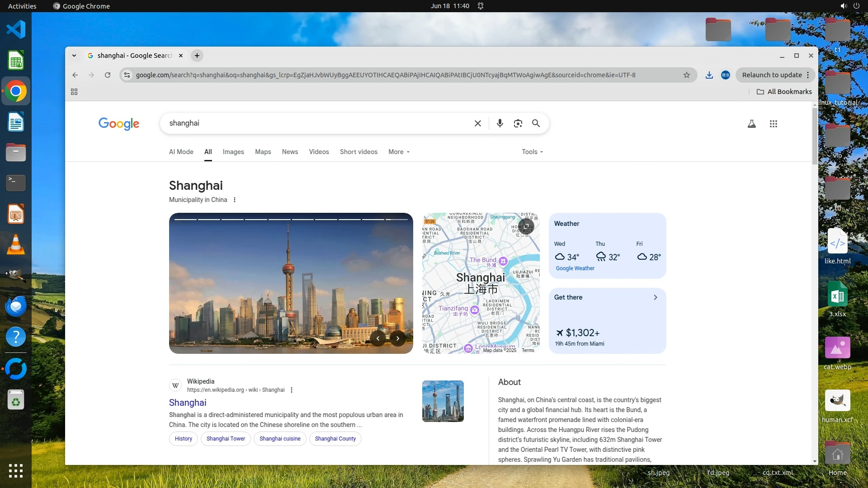Open Google Lens image search
The width and height of the screenshot is (868, 488).
pyautogui.click(x=518, y=123)
